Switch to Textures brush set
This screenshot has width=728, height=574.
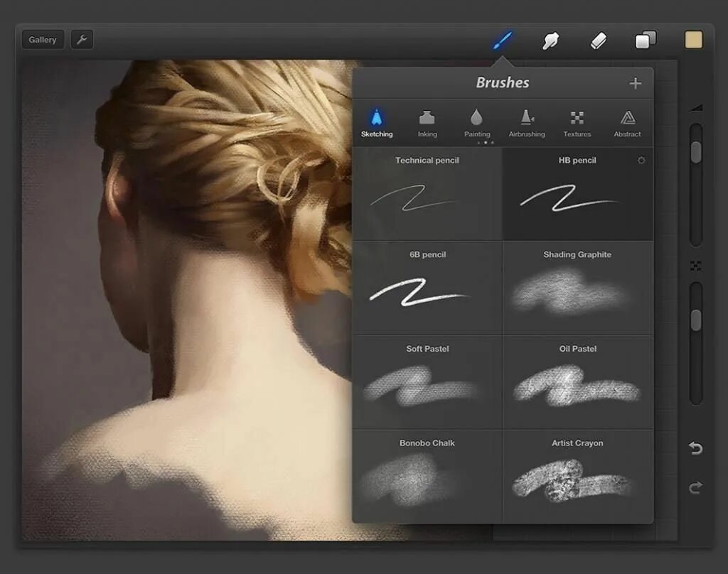[577, 124]
